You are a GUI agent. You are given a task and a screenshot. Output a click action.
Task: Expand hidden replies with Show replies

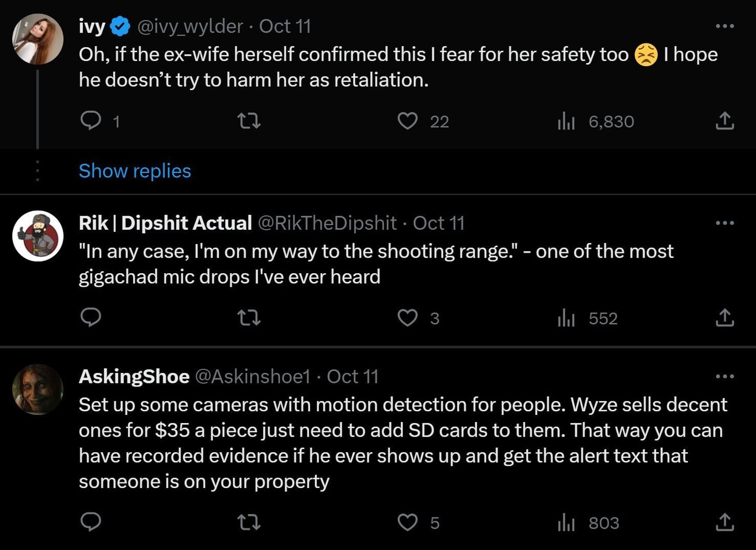pos(135,171)
